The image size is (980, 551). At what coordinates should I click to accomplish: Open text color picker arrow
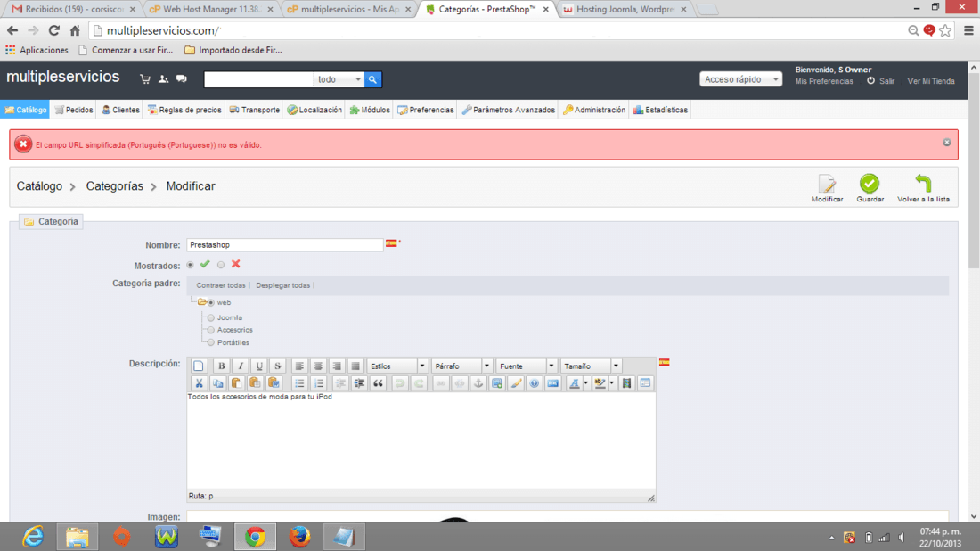click(x=585, y=383)
